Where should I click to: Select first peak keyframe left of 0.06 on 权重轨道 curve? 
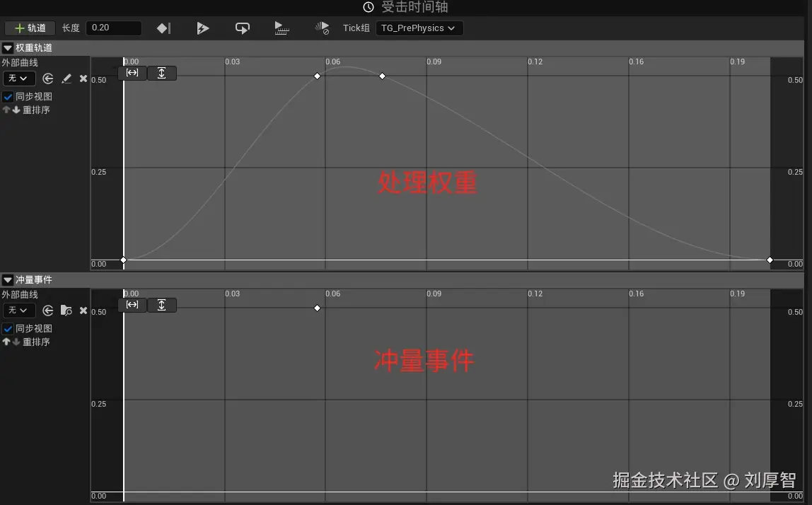point(318,76)
